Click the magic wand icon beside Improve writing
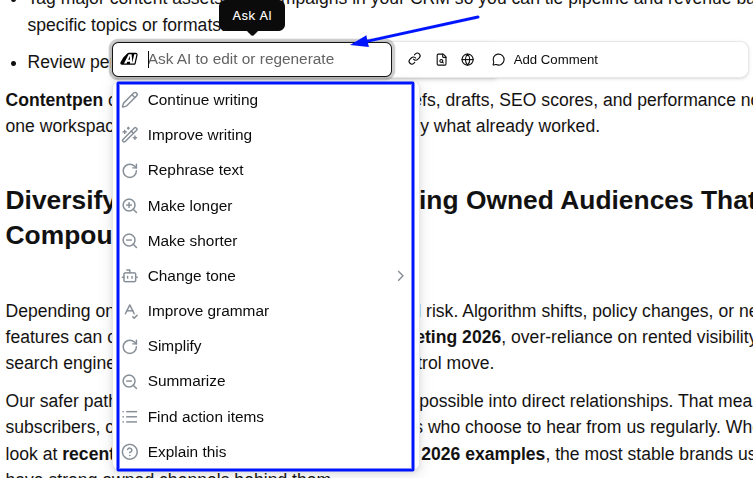The height and width of the screenshot is (478, 753). [x=130, y=135]
